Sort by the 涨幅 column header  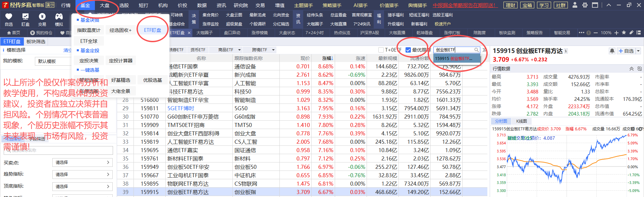coord(327,58)
